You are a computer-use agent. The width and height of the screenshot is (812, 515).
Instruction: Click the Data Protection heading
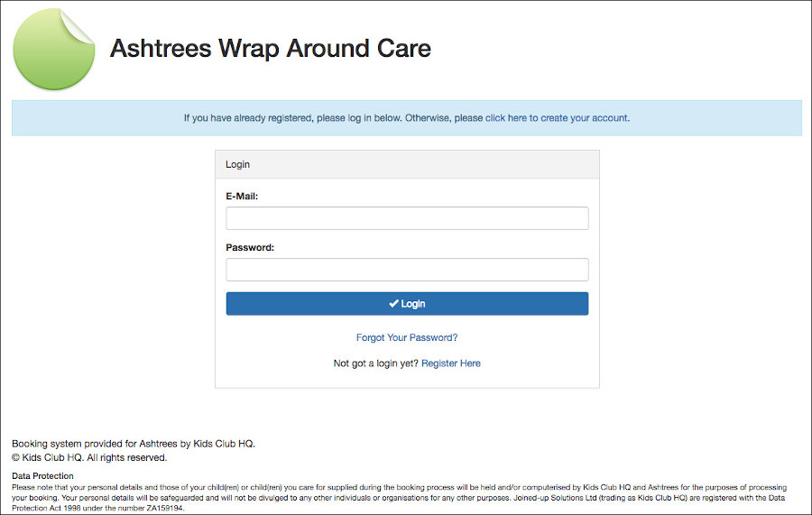(43, 475)
